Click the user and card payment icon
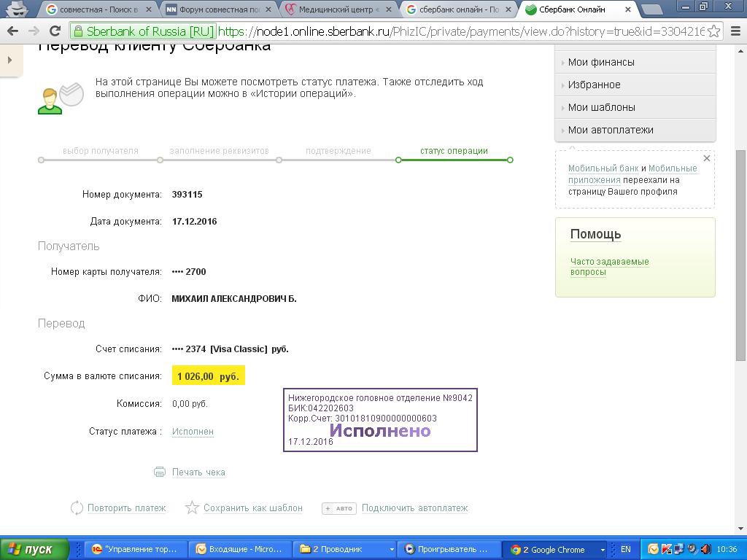The height and width of the screenshot is (560, 747). point(61,98)
